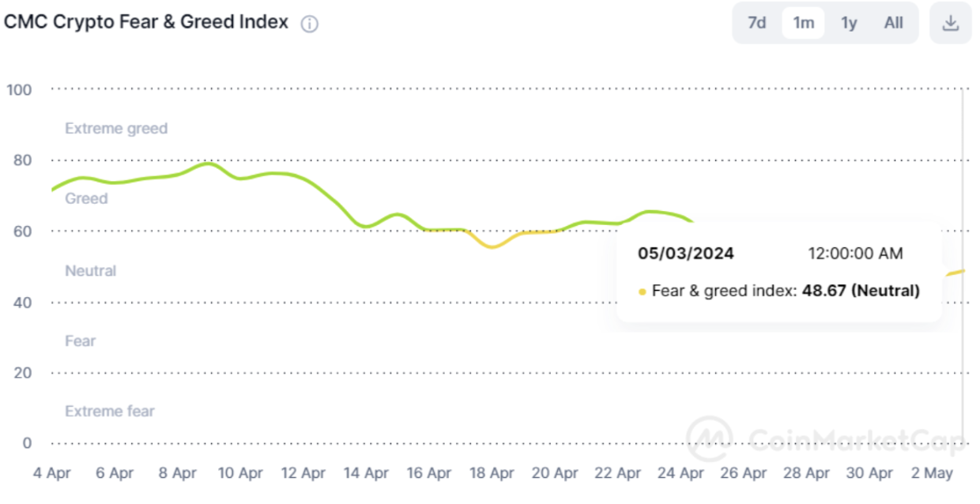Viewport: 980px width, 504px height.
Task: Click the info icon beside the index title
Action: (x=310, y=24)
